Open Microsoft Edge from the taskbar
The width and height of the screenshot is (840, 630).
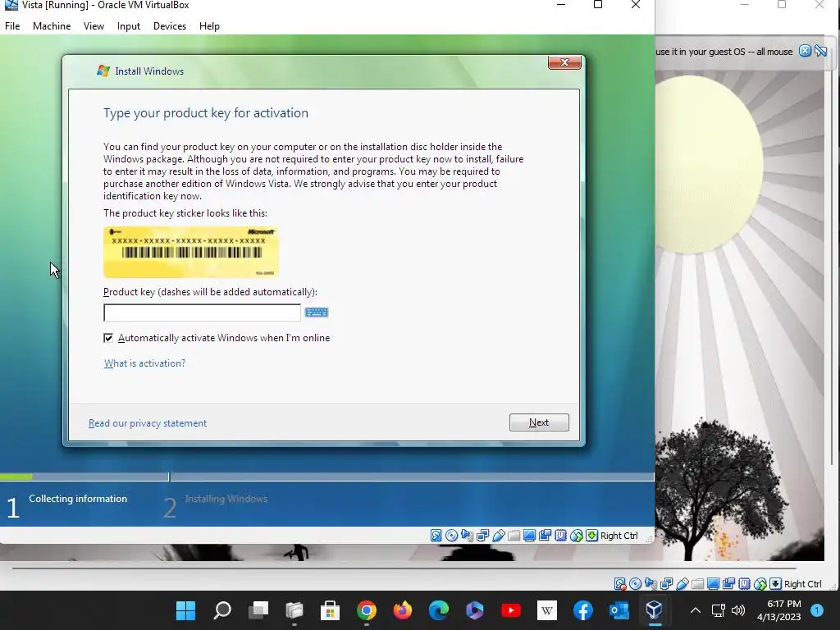tap(439, 610)
